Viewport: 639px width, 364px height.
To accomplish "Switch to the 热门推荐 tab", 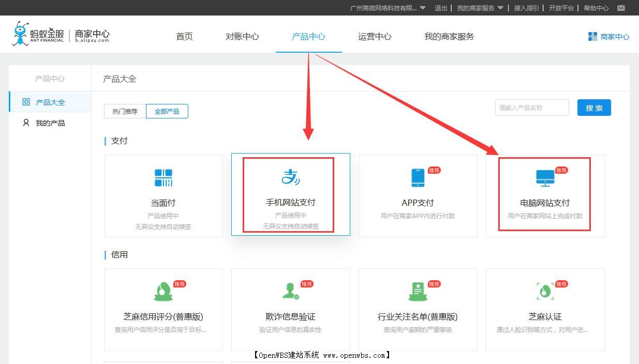I will 124,111.
